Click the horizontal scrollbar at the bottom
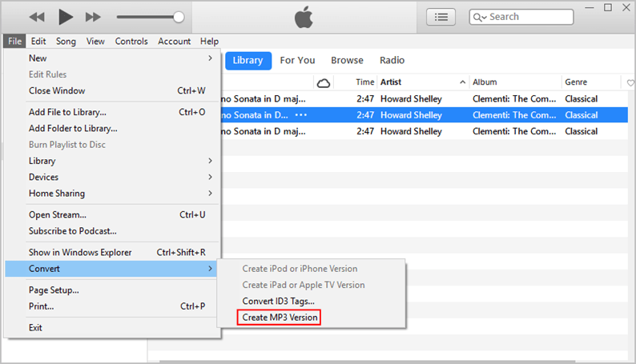Image resolution: width=636 pixels, height=364 pixels. [367, 361]
